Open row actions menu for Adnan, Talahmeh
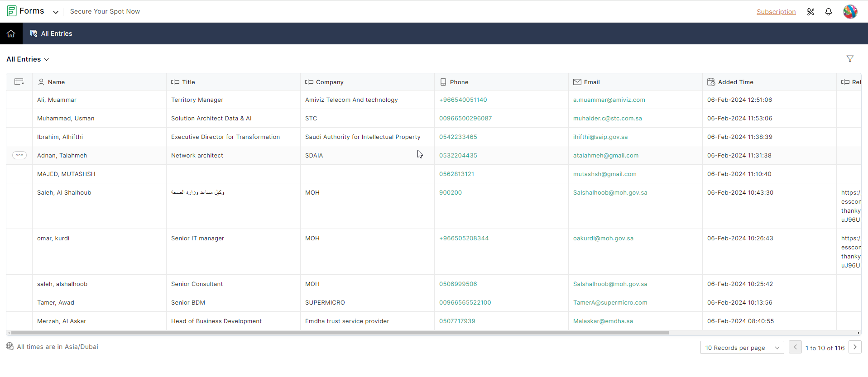 coord(19,155)
